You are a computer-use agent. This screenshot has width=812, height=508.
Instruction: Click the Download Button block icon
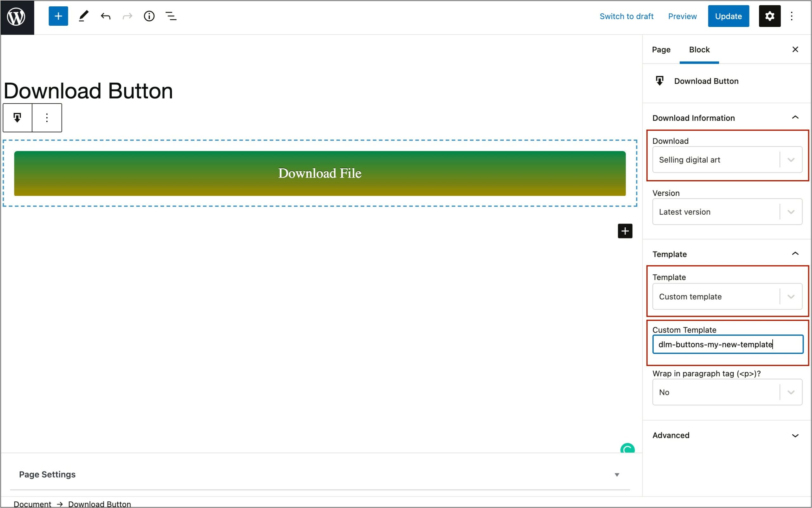(x=17, y=117)
